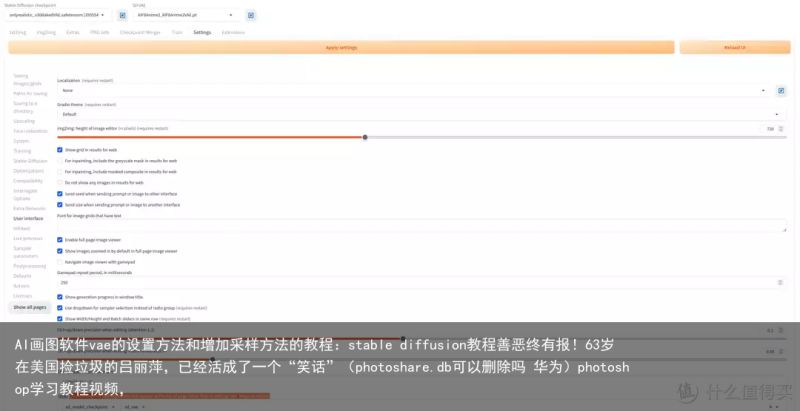Toggle Show Width/Height and Batch sliders in same row
The width and height of the screenshot is (800, 411).
coord(60,319)
